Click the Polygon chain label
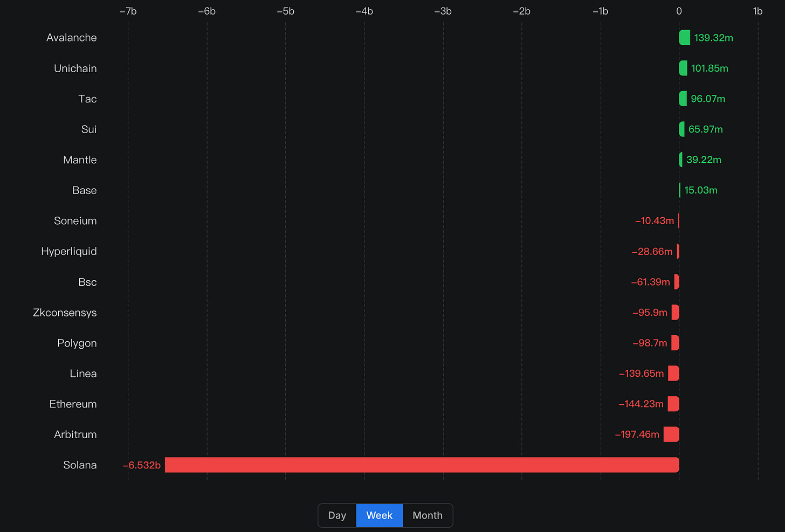Image resolution: width=785 pixels, height=532 pixels. (77, 343)
